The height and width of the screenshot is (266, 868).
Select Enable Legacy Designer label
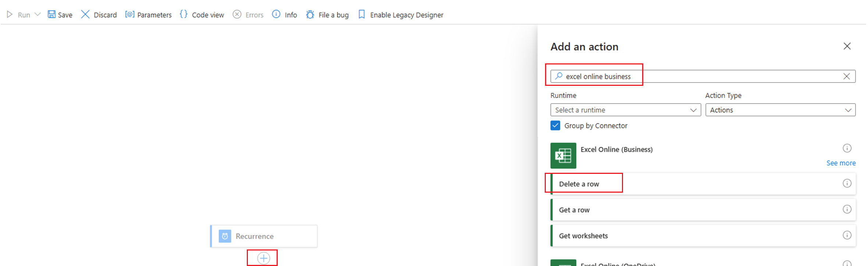(x=407, y=15)
